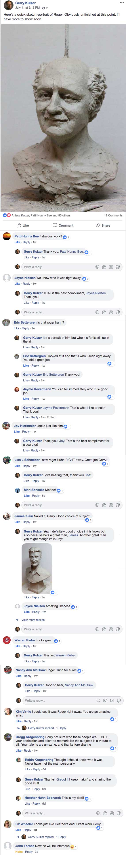Click the Share arrow icon on post

98,225
